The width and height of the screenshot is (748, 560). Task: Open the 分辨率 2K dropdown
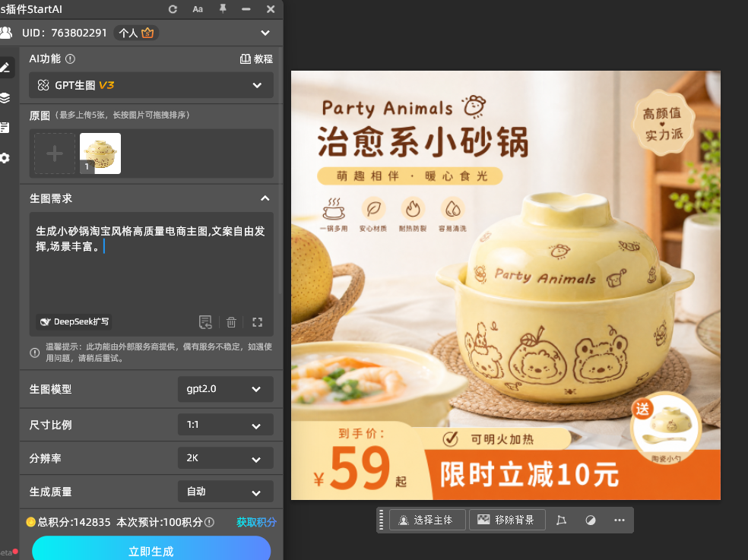(x=226, y=458)
